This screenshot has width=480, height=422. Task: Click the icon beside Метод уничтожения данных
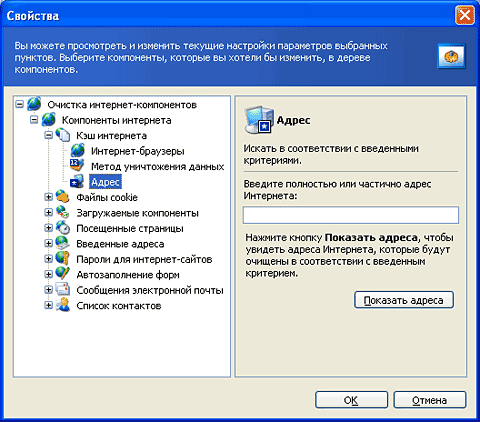[x=77, y=166]
